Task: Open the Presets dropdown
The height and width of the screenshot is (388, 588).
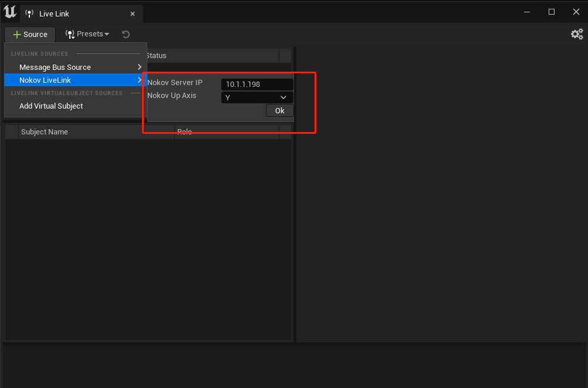Action: [x=87, y=34]
